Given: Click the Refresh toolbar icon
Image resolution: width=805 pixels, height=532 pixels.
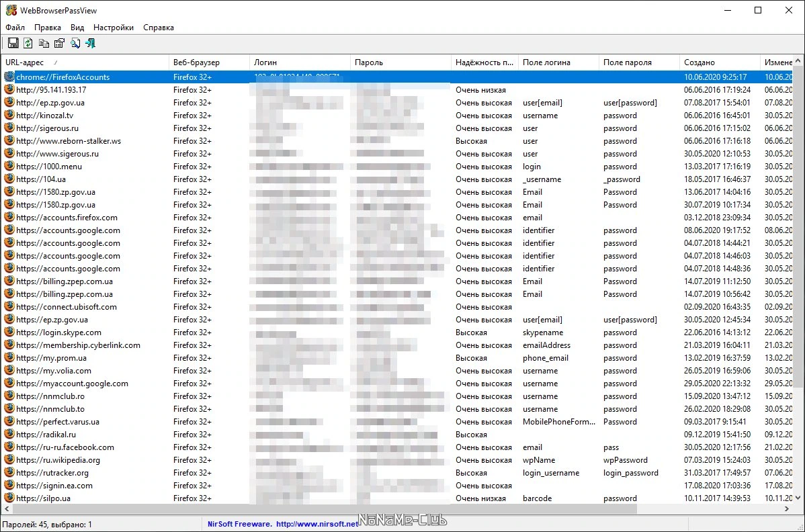Looking at the screenshot, I should pos(28,43).
